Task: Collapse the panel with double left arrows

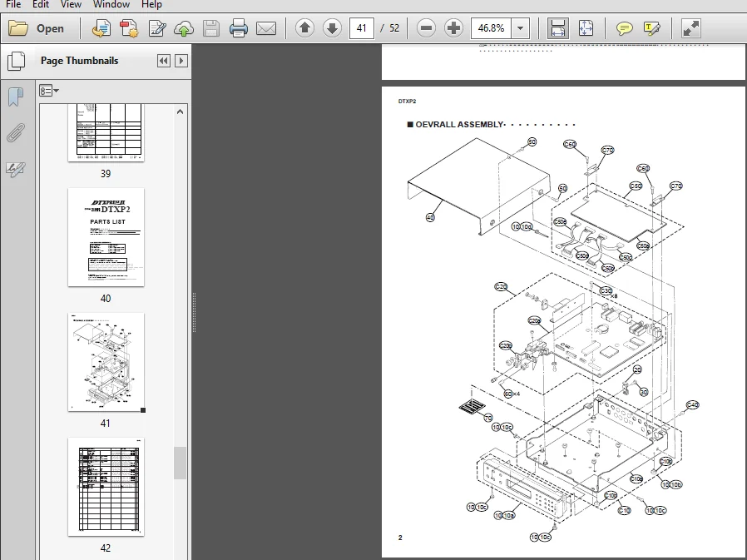Action: coord(163,61)
